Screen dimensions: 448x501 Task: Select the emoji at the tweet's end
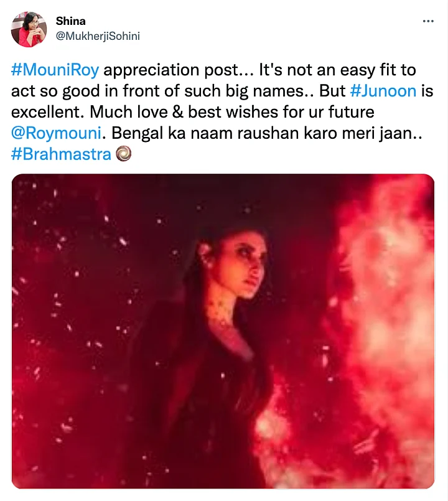(x=124, y=153)
